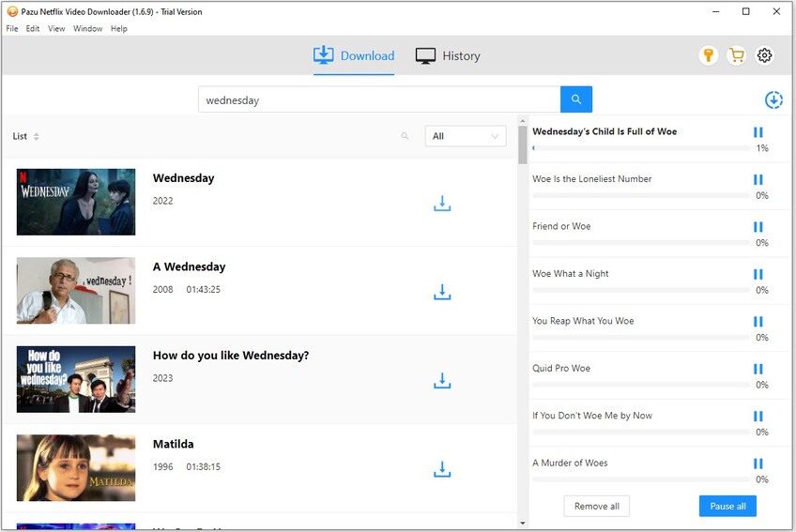Click the small list filter search icon
This screenshot has height=532, width=796.
pyautogui.click(x=406, y=136)
